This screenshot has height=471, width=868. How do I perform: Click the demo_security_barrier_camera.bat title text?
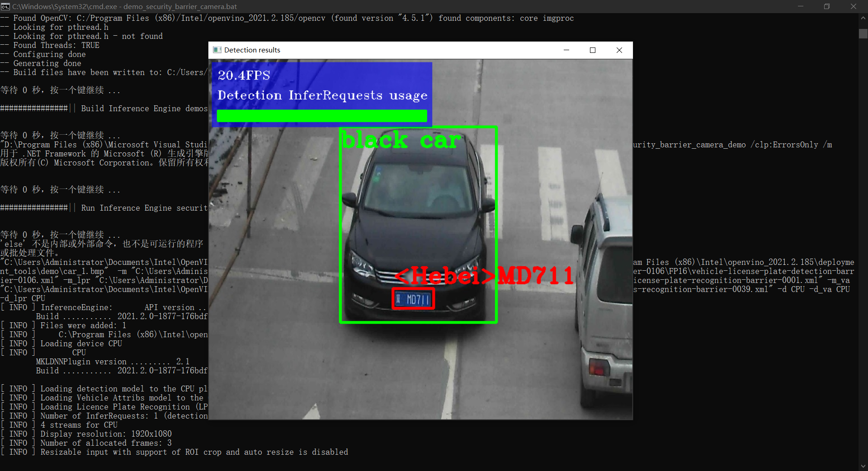[180, 6]
